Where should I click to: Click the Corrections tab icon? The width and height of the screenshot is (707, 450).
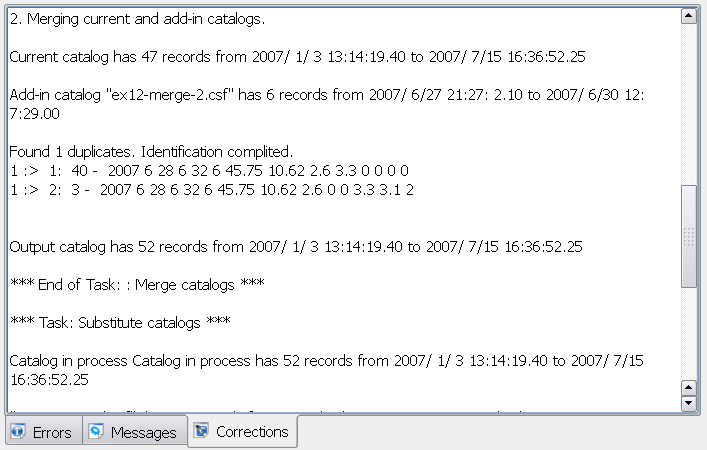(201, 430)
